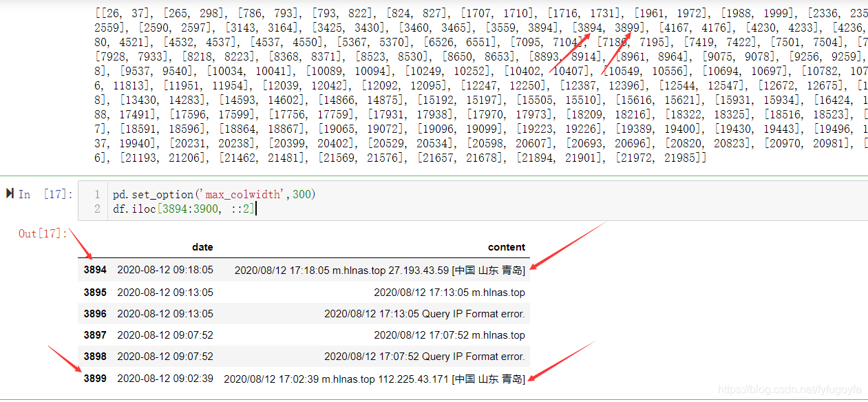Select row index 3897 in the table
Screen dimensions: 868x402
tap(95, 335)
